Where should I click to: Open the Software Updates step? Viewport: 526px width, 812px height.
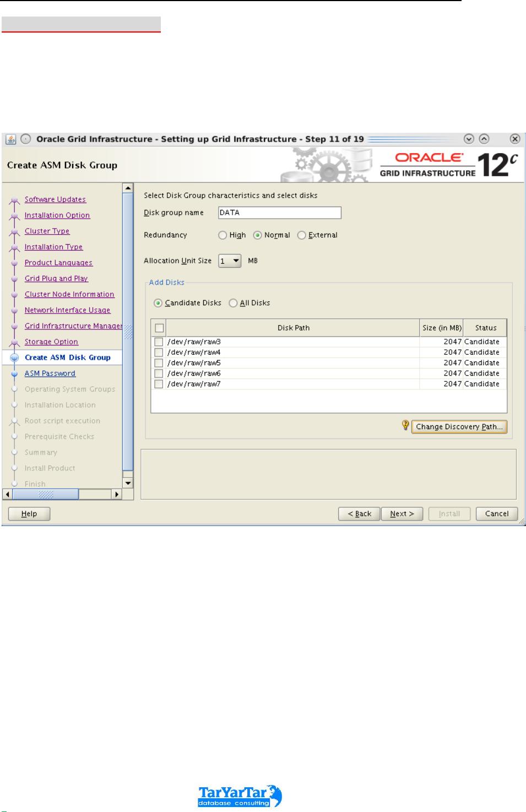click(55, 199)
